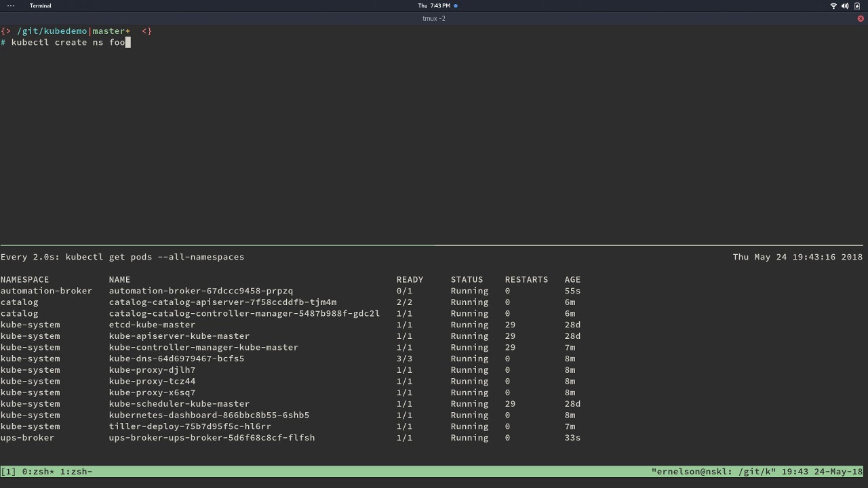The width and height of the screenshot is (868, 488).
Task: Click the automation-broker-67dccc9458-prpzq pod name
Action: (x=201, y=291)
